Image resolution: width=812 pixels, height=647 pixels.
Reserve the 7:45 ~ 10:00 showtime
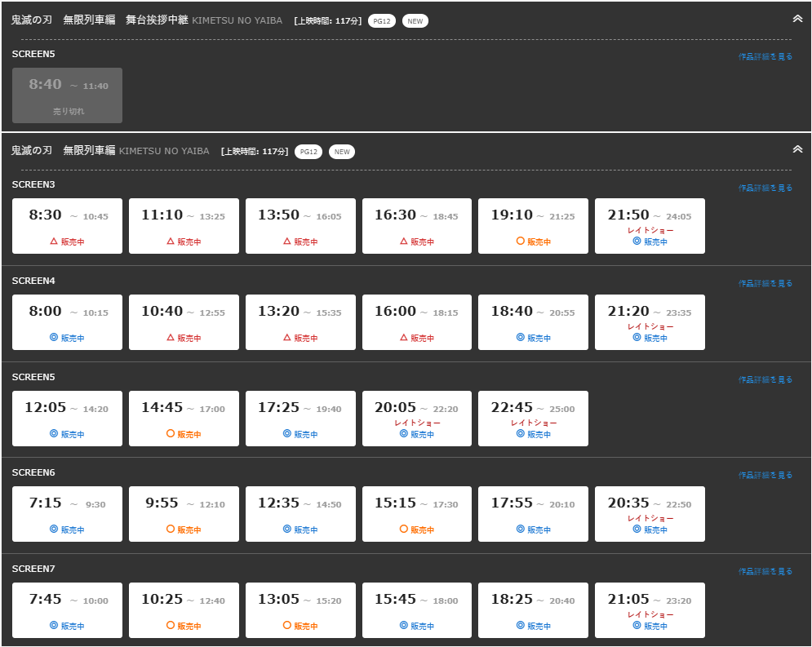point(67,609)
